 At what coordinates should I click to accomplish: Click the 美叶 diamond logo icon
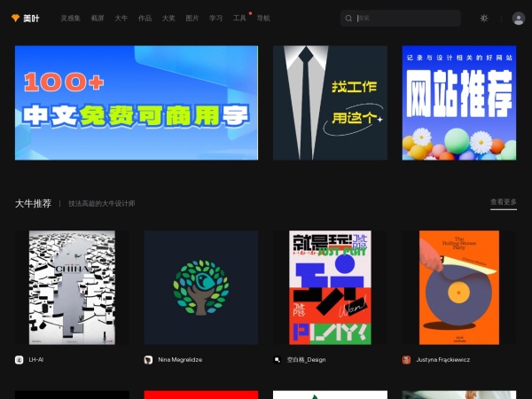(15, 18)
